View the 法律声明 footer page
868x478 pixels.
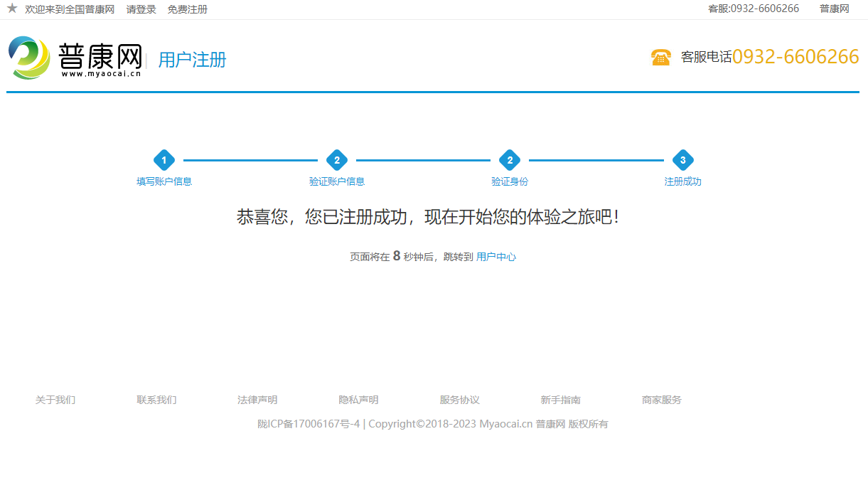[257, 400]
